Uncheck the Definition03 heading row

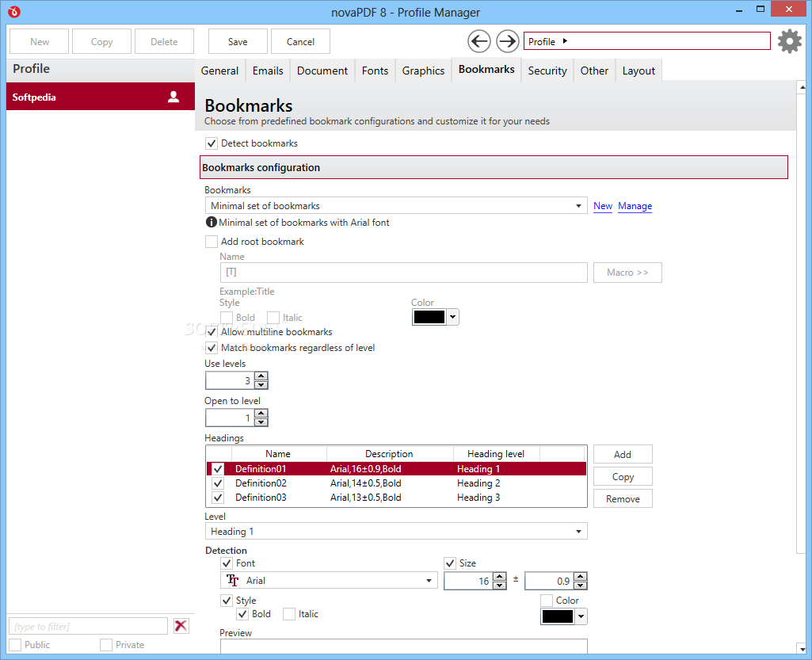coord(218,498)
